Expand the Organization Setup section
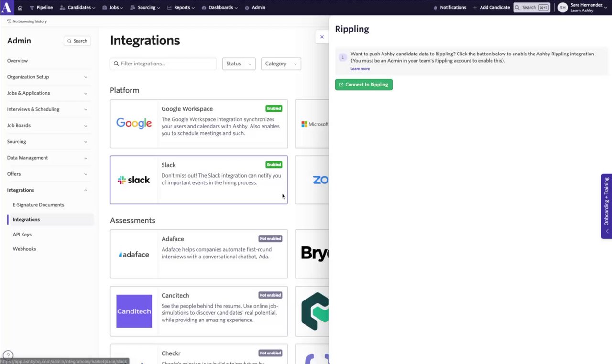612x364 pixels. pos(47,77)
